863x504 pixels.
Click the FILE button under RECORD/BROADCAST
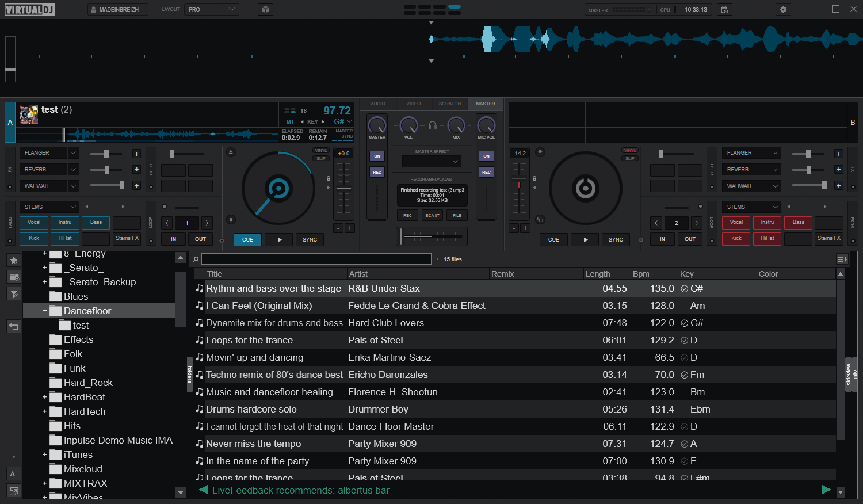coord(457,216)
